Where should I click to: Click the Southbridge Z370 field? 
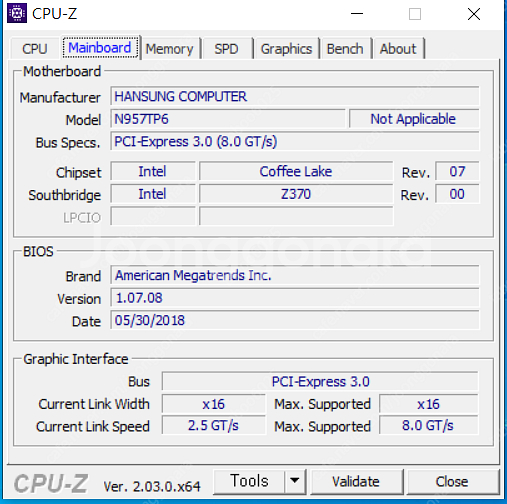(296, 194)
